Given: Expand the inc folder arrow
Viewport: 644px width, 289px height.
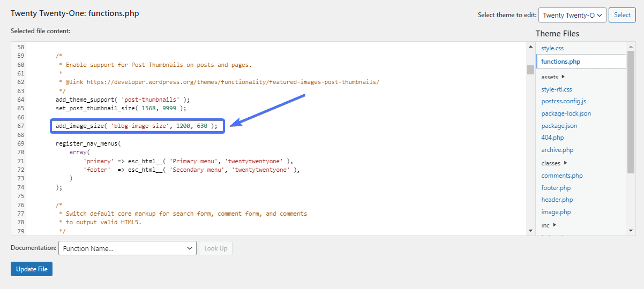Looking at the screenshot, I should pos(555,225).
